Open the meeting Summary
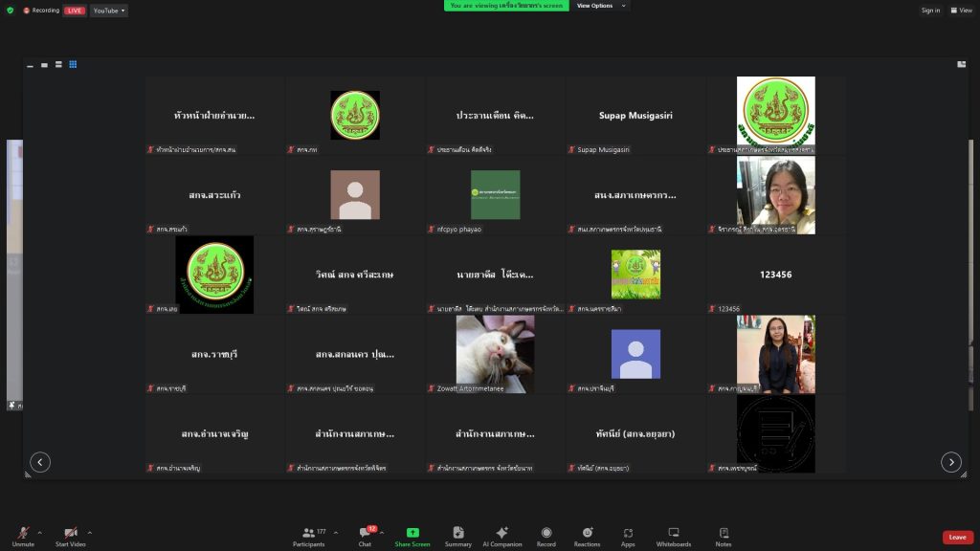Viewport: 980px width, 551px height. (x=457, y=536)
